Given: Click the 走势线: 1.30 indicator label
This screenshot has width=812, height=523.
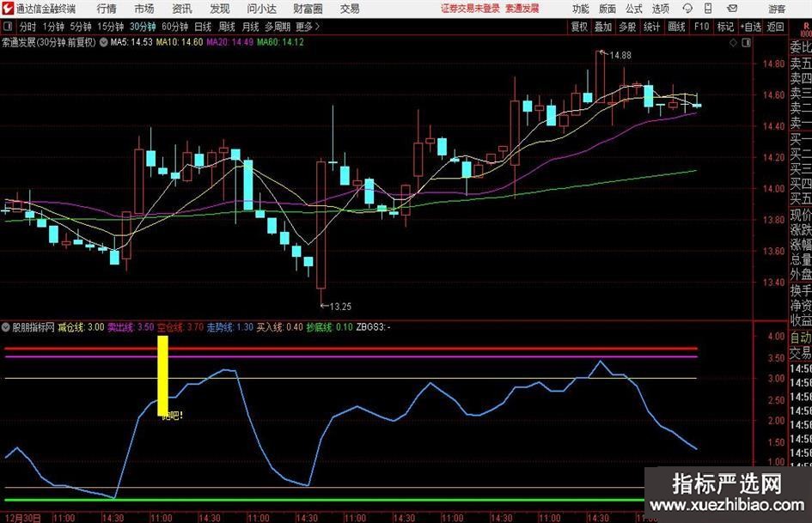Looking at the screenshot, I should pos(230,327).
